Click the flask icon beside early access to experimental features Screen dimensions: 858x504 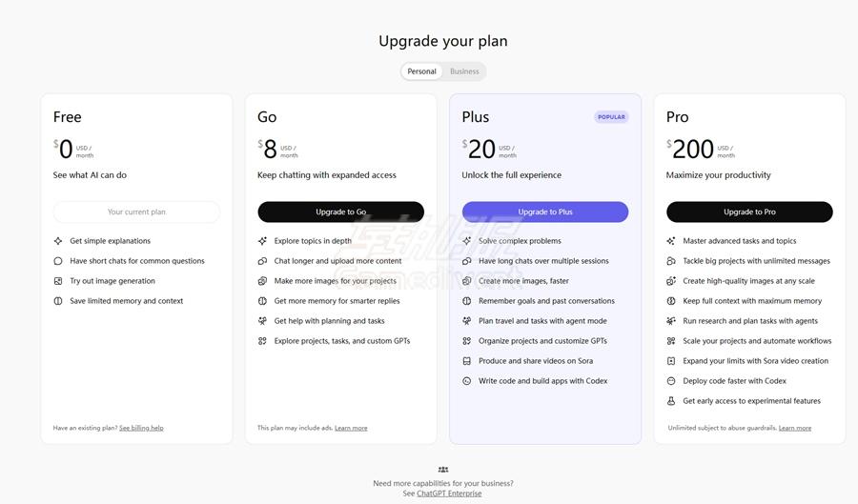[x=671, y=401]
